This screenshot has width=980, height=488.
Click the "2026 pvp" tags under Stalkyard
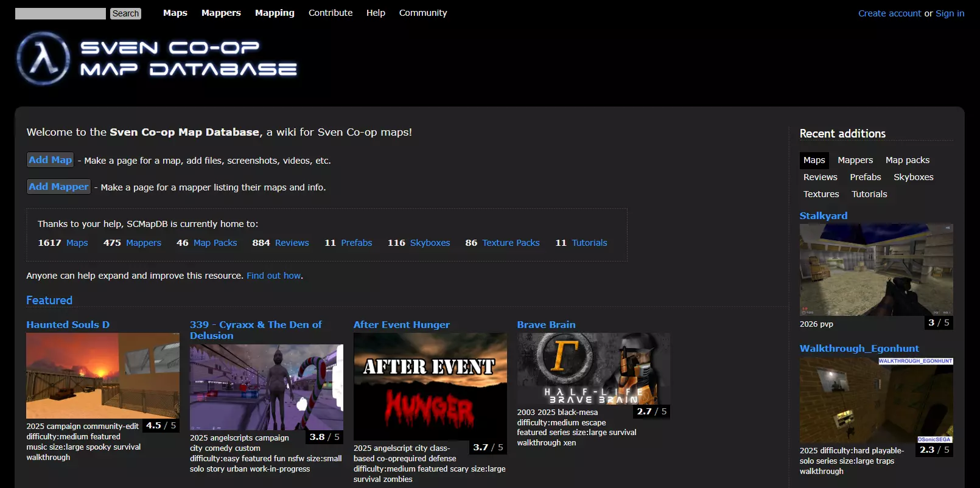(x=816, y=324)
